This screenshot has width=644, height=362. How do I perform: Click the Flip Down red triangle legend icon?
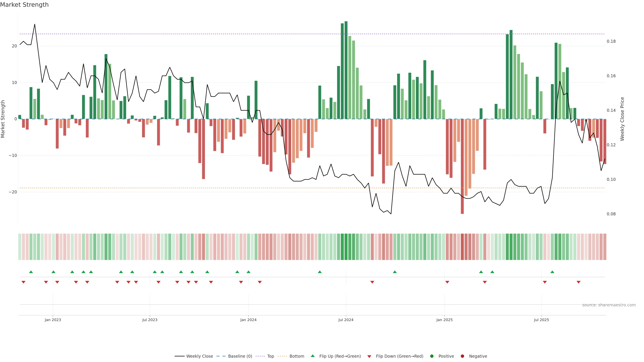[369, 356]
